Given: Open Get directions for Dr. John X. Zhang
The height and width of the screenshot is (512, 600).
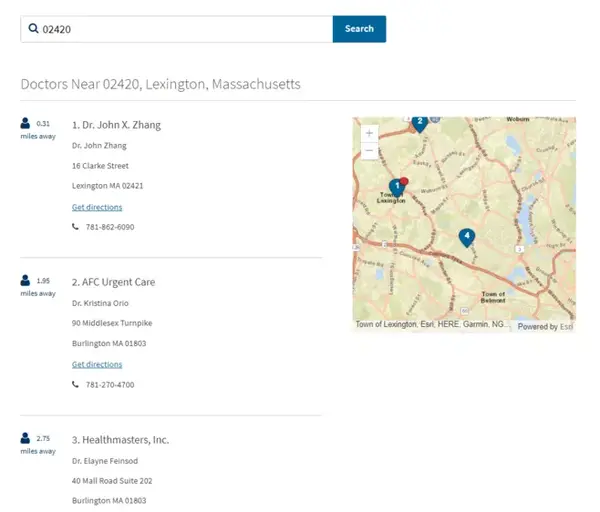Looking at the screenshot, I should [x=97, y=207].
